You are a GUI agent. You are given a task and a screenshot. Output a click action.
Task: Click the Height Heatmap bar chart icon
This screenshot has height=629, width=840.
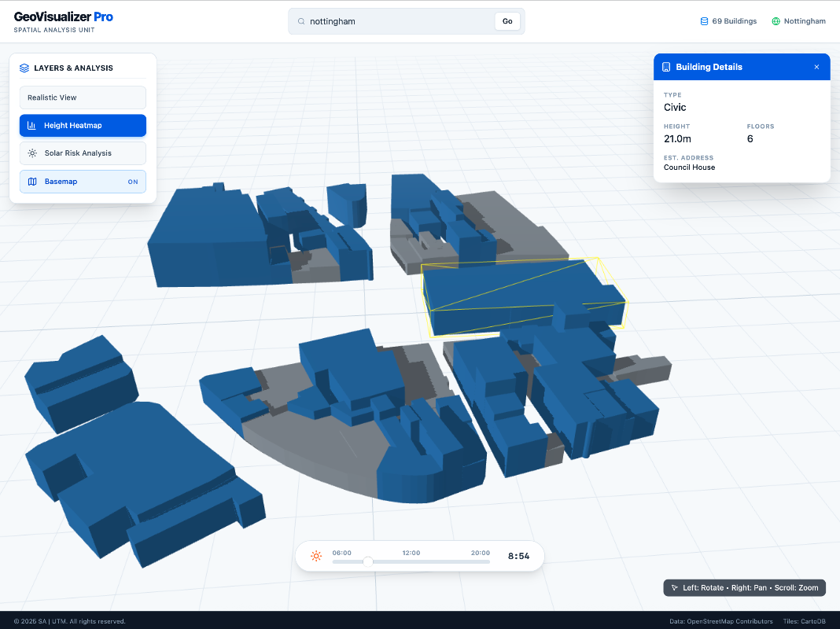point(31,126)
